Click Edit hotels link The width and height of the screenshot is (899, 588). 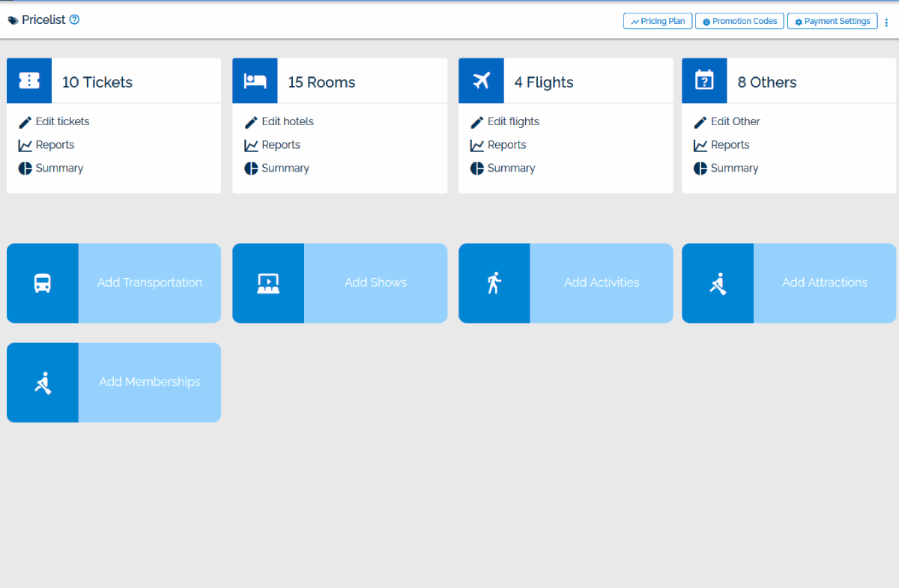[287, 121]
